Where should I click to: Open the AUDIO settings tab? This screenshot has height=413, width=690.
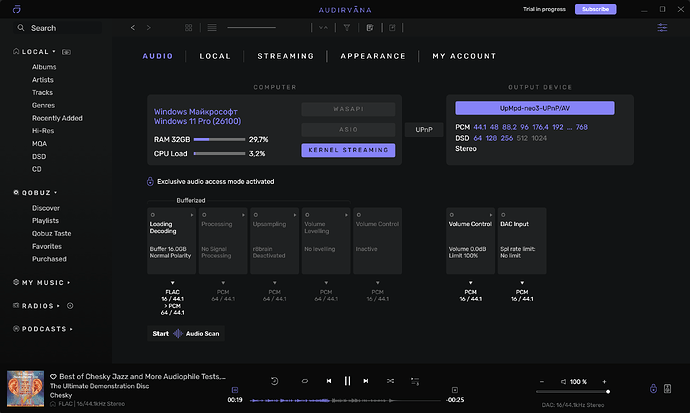tap(158, 56)
